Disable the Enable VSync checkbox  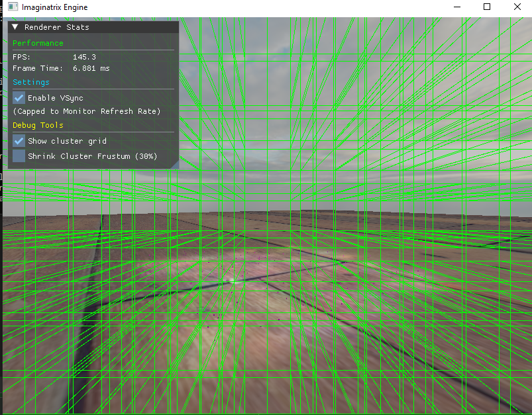tap(19, 98)
